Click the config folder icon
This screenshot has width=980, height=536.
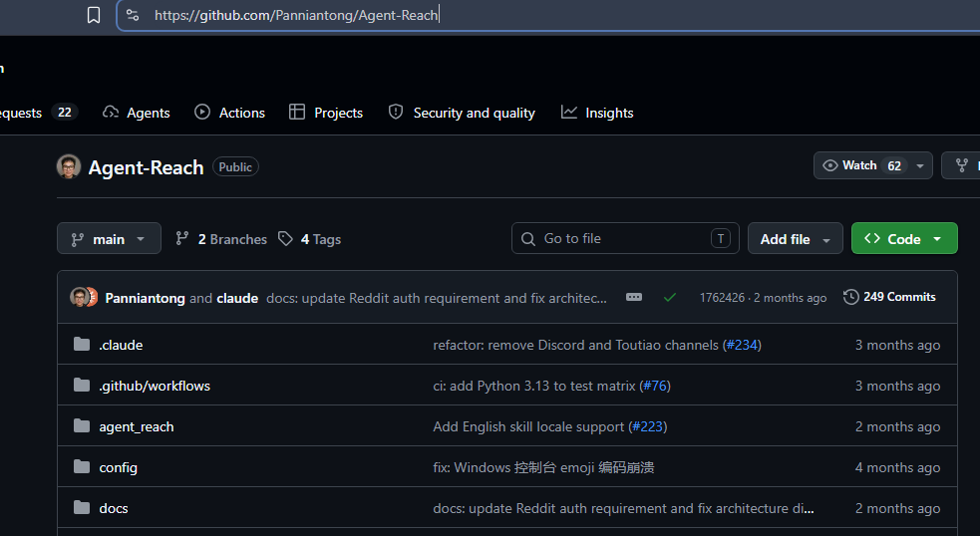pos(82,466)
